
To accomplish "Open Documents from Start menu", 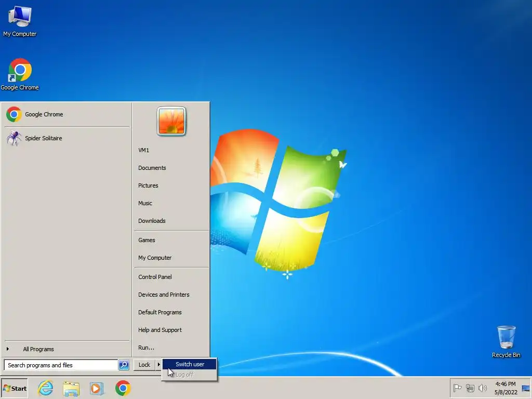I will click(x=171, y=168).
